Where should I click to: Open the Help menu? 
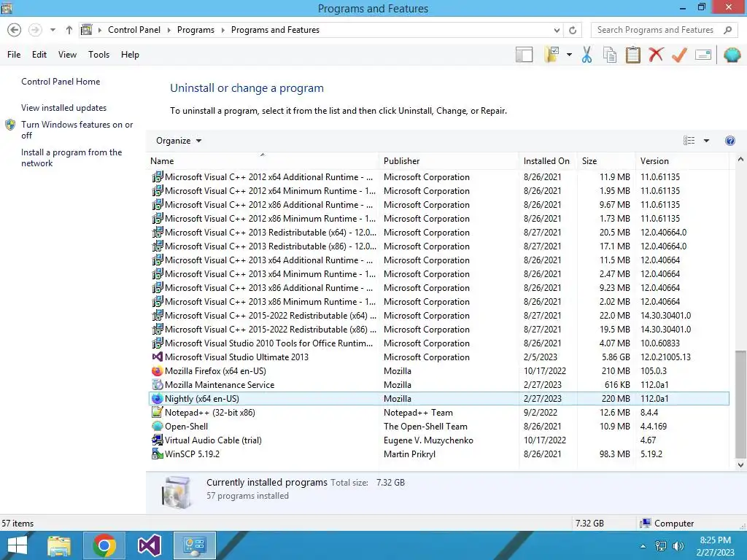(x=130, y=55)
